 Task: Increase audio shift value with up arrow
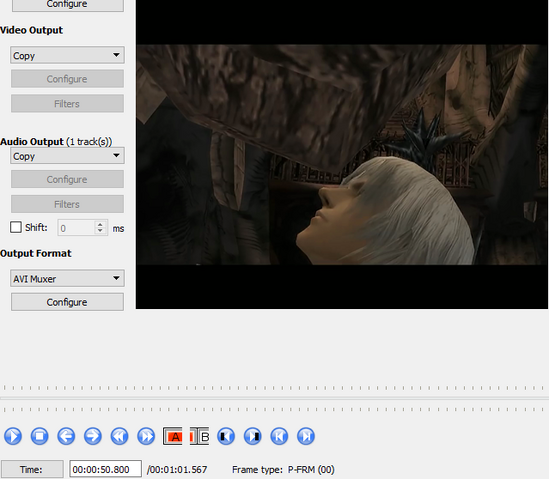(x=100, y=224)
